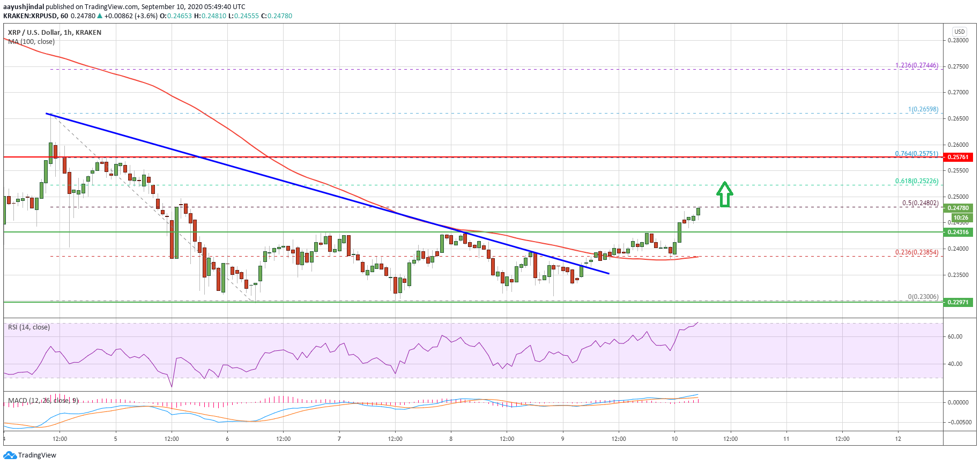The image size is (980, 465).
Task: Click the +0.00862 (+3.6%) change value
Action: click(131, 16)
